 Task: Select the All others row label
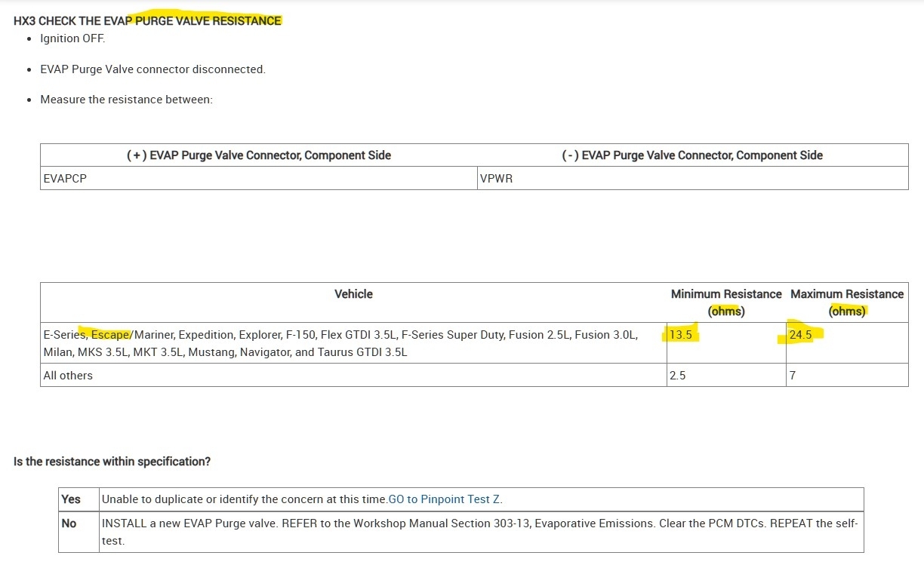point(68,375)
